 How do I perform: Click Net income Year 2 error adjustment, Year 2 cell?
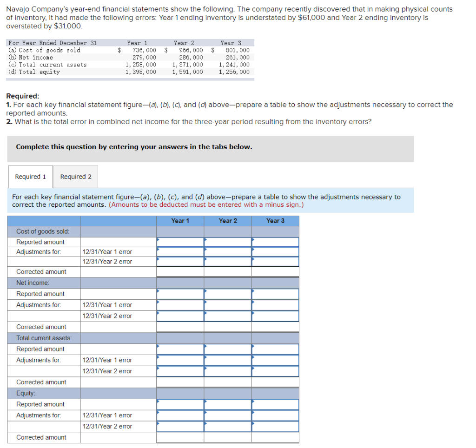tap(228, 316)
